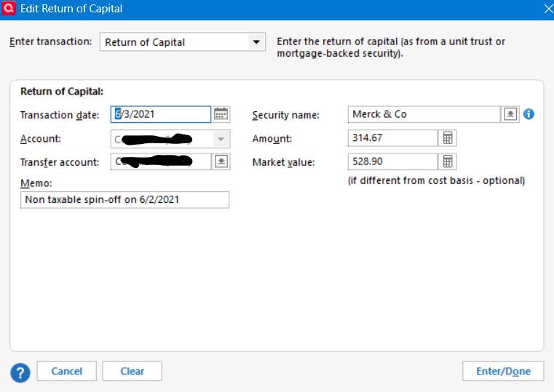Close the Edit Return of Capital dialog
Image resolution: width=554 pixels, height=392 pixels.
548,9
